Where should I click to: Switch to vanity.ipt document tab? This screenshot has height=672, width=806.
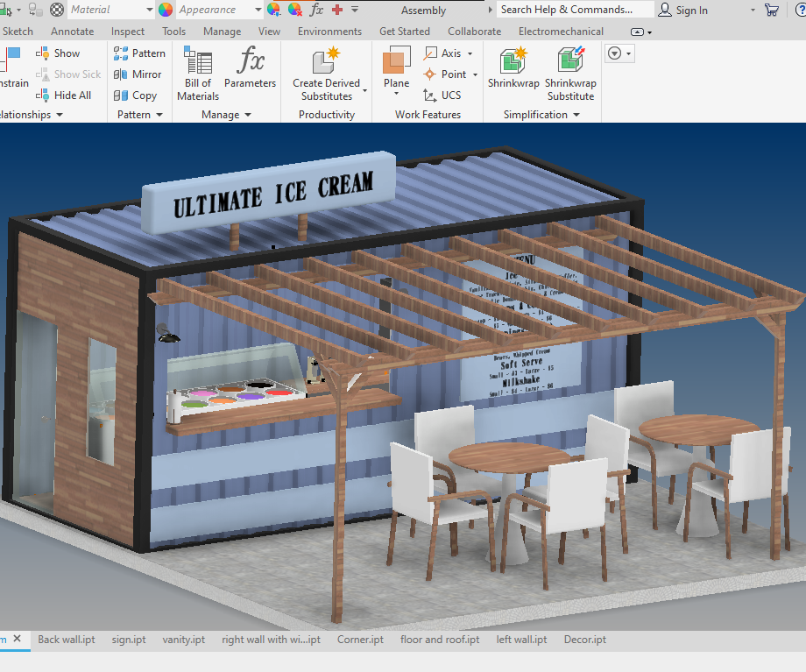[x=183, y=640]
